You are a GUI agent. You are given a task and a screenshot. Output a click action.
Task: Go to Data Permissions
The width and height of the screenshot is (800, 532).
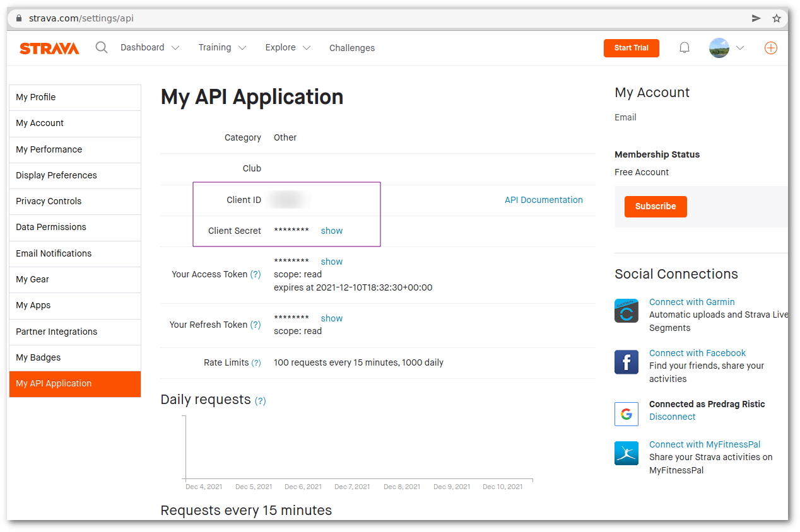[75, 228]
